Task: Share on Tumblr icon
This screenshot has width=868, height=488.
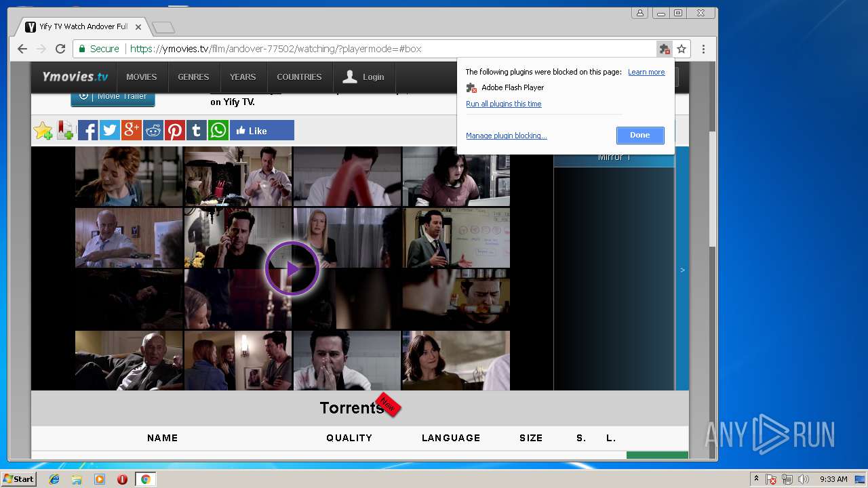Action: point(196,130)
